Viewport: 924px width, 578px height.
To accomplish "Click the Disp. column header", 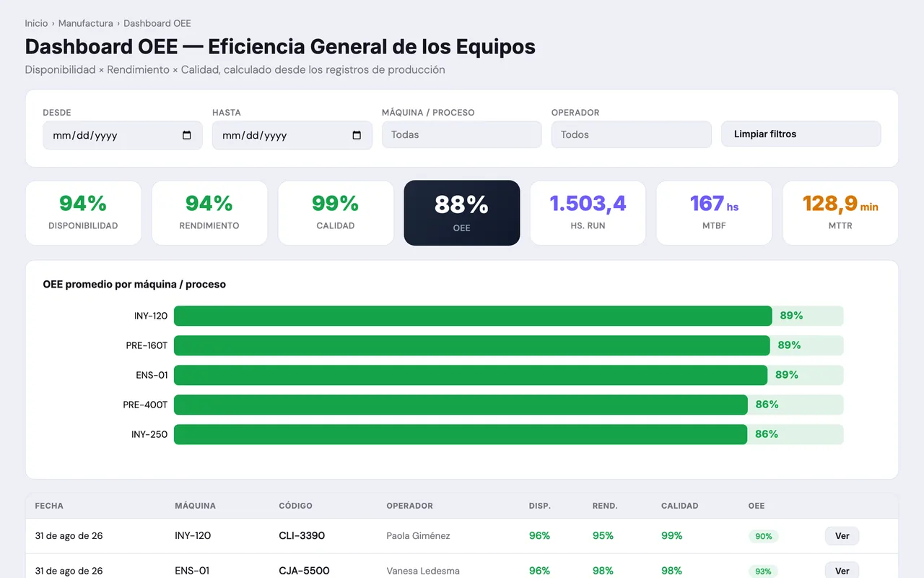I will pos(540,506).
